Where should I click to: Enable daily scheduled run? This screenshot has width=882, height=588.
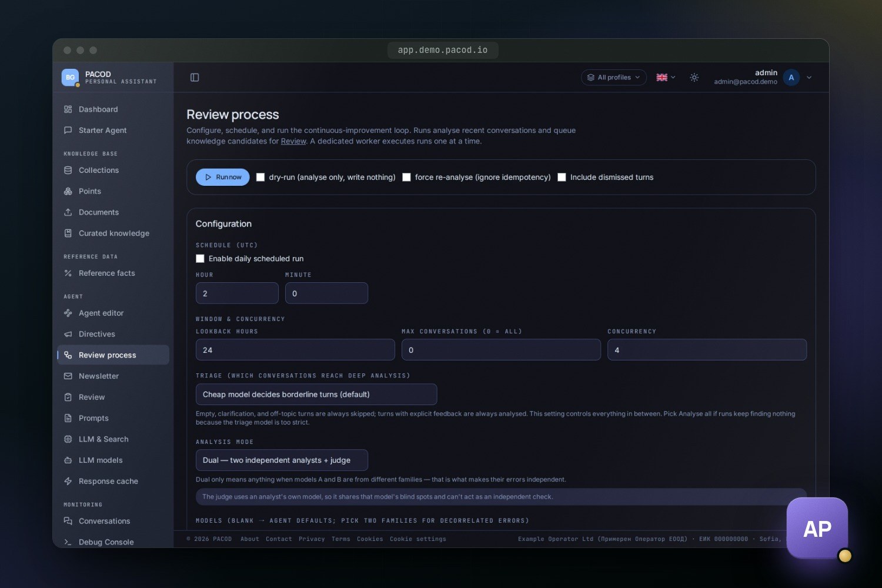pyautogui.click(x=200, y=259)
